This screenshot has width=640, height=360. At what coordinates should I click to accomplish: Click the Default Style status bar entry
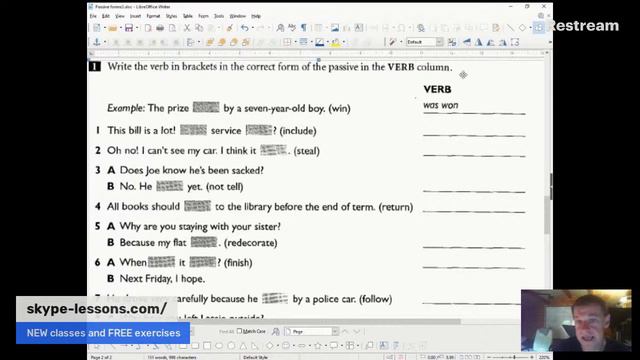click(x=255, y=357)
